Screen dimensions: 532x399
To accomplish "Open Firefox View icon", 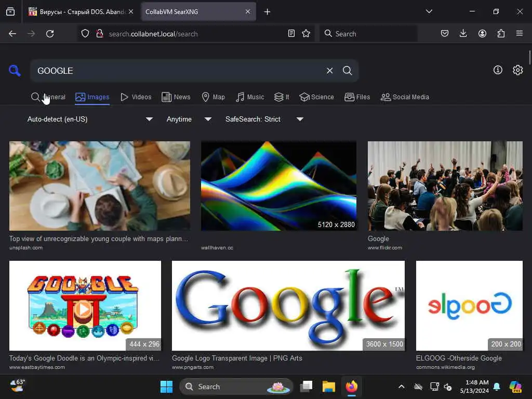I will point(10,12).
